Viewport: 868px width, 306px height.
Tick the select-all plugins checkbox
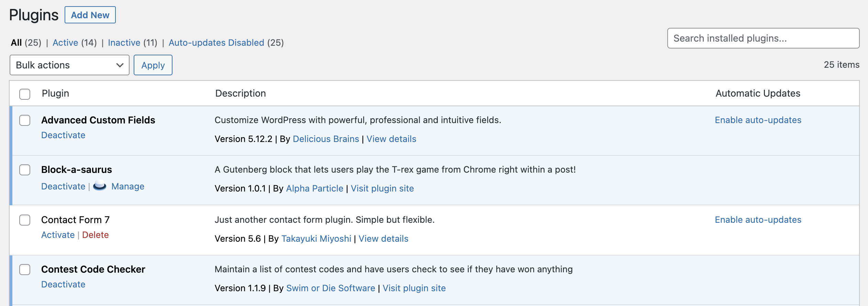25,94
